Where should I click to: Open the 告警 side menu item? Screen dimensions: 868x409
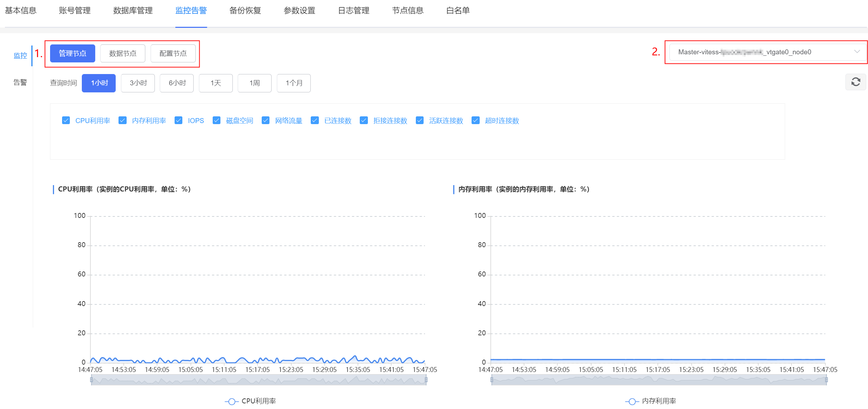[x=20, y=82]
